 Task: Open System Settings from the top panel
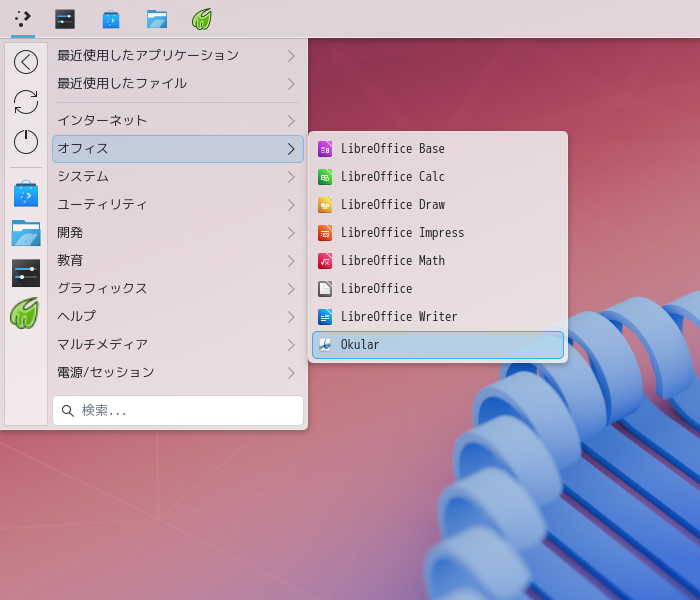pos(65,19)
